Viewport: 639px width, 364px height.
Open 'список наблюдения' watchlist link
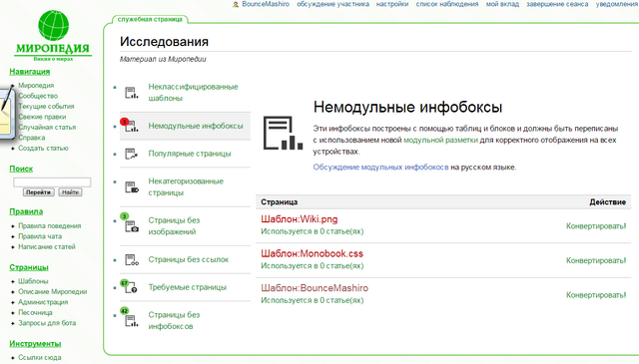(446, 4)
